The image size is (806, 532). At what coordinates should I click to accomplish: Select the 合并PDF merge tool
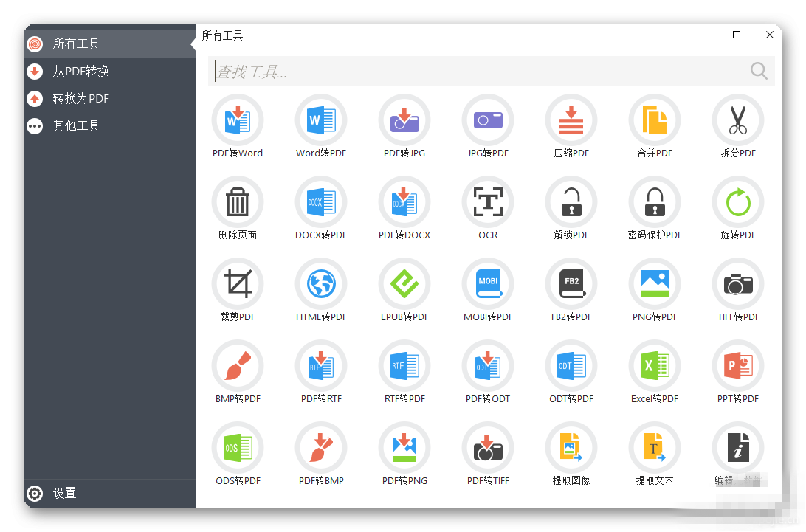pos(655,127)
